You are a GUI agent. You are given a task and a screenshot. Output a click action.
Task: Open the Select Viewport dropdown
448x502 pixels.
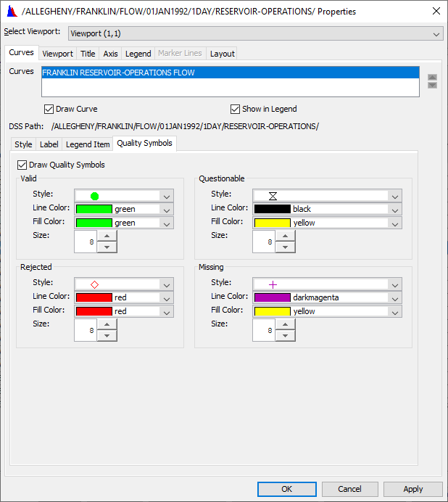pos(255,33)
